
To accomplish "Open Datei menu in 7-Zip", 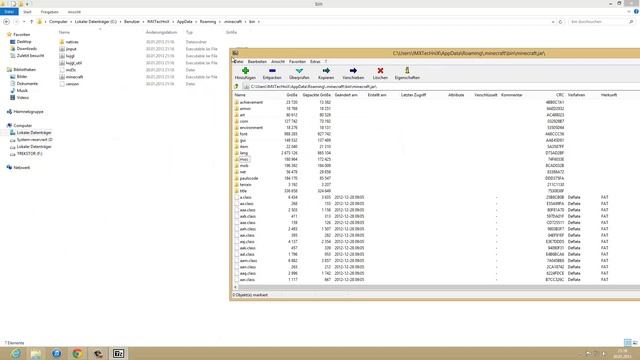I will click(239, 62).
